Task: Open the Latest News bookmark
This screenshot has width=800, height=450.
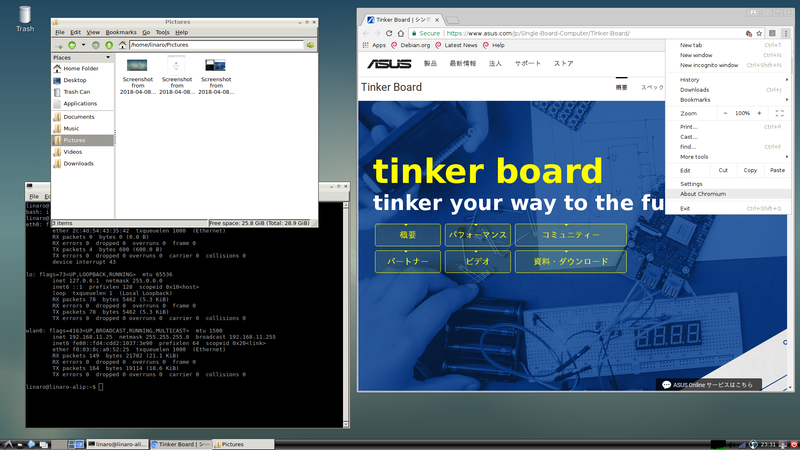Action: (x=456, y=45)
